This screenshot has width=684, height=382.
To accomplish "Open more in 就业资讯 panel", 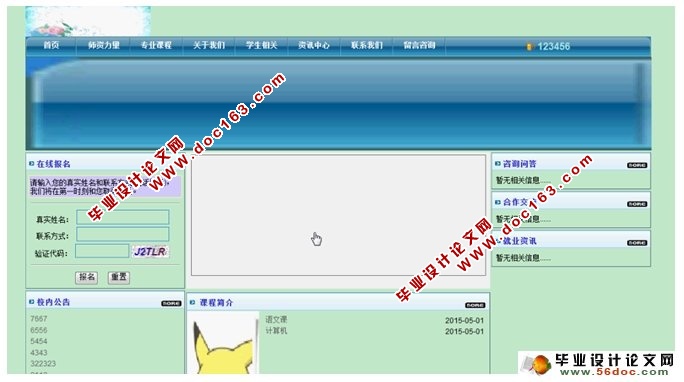I will [637, 243].
